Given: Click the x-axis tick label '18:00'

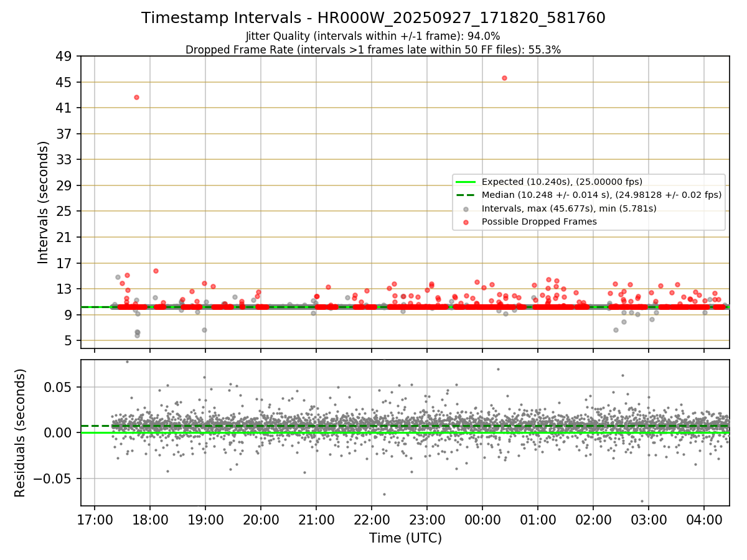Looking at the screenshot, I should pos(150,521).
